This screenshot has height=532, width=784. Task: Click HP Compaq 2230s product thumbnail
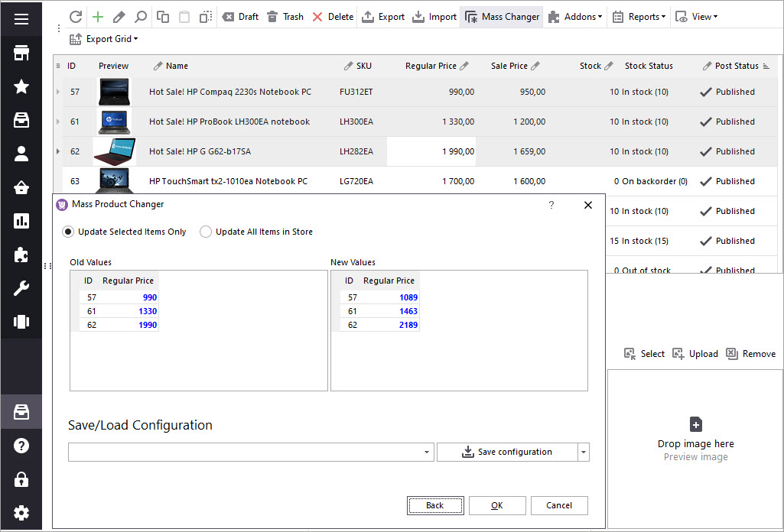coord(114,92)
